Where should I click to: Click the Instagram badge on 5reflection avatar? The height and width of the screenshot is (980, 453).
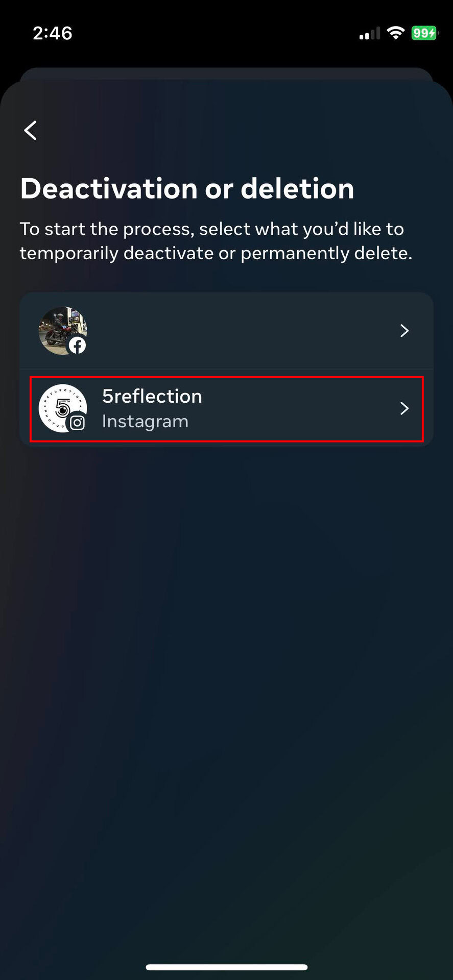[78, 423]
